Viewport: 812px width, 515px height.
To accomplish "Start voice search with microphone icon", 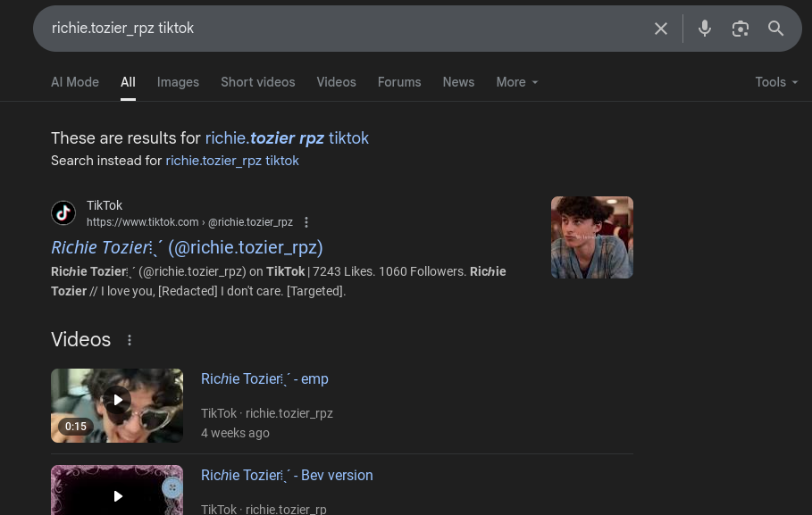I will (704, 29).
